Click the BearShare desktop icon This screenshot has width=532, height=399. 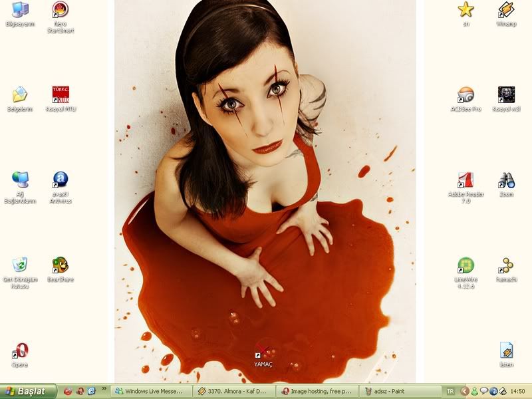coord(61,266)
